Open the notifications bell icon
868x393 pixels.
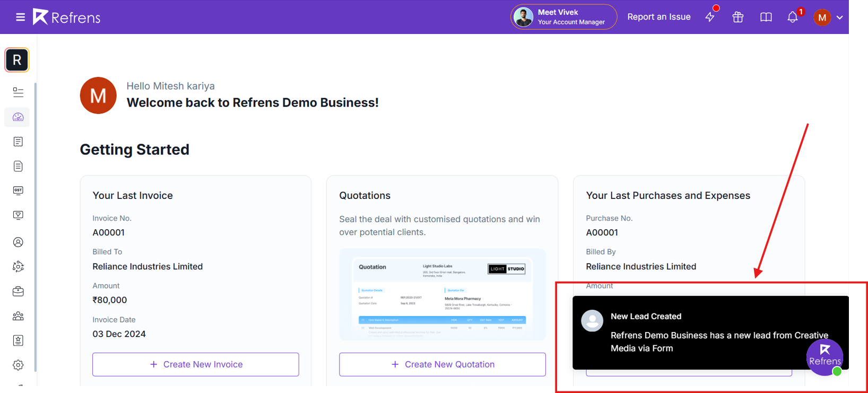(x=793, y=17)
